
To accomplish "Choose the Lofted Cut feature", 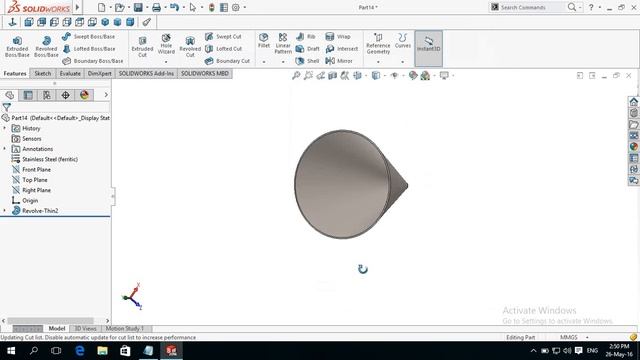I will tap(223, 49).
